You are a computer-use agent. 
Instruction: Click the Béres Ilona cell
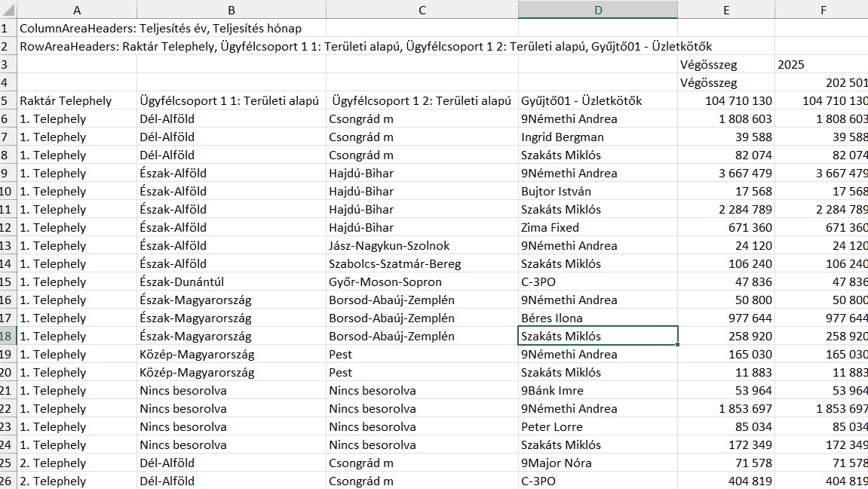tap(551, 318)
